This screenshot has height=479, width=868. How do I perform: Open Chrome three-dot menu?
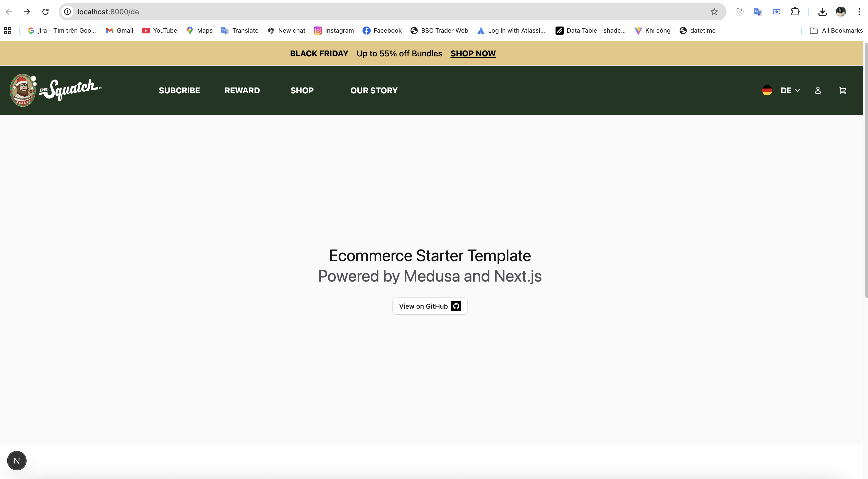click(859, 12)
